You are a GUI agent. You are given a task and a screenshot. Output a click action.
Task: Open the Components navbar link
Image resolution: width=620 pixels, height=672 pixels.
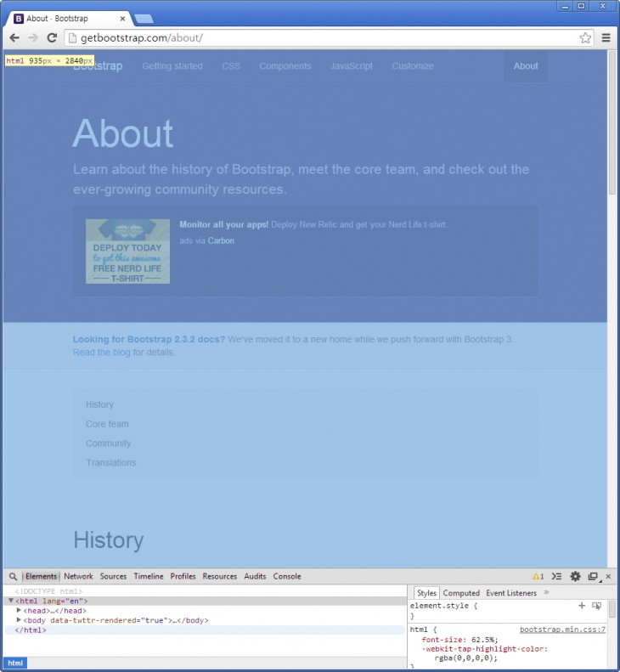285,66
